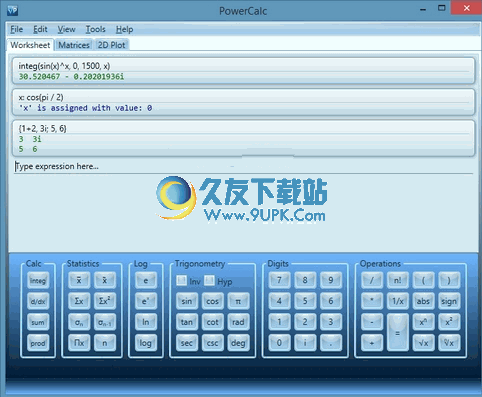Click the integ button in Calc
This screenshot has height=397, width=482.
38,280
